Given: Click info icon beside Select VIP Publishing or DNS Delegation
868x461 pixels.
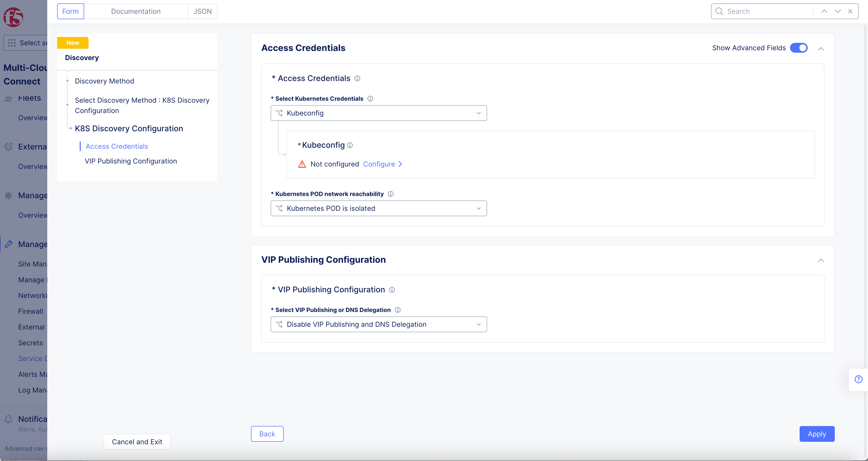Looking at the screenshot, I should click(398, 310).
